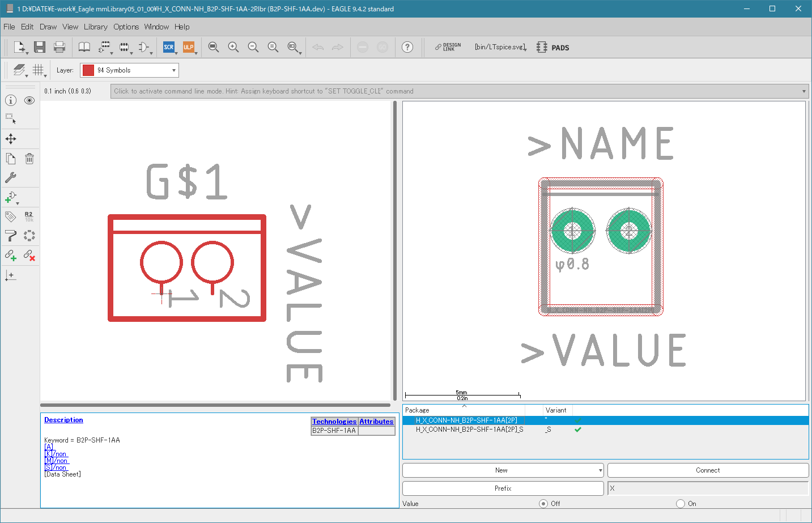Run a script with the SCR icon
This screenshot has height=523, width=812.
169,47
